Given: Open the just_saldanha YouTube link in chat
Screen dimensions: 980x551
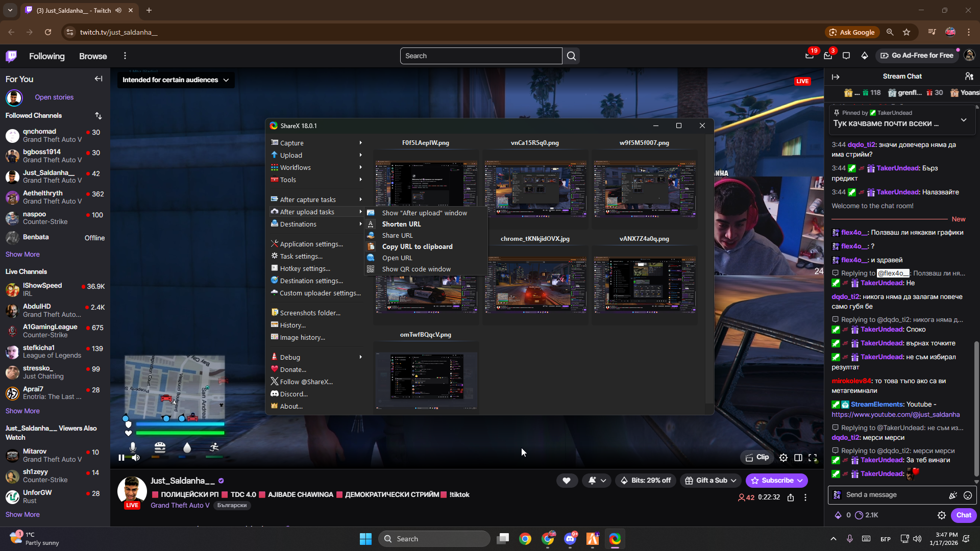Looking at the screenshot, I should pos(895,414).
